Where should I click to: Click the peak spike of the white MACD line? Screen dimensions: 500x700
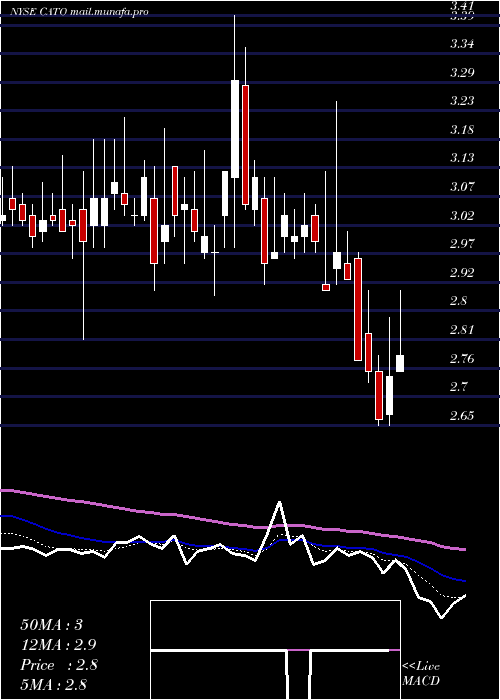click(x=279, y=502)
